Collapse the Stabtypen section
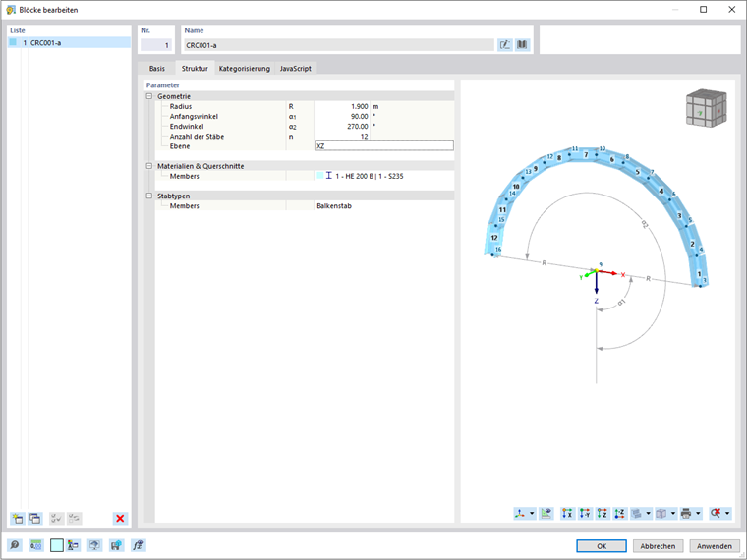 [149, 196]
